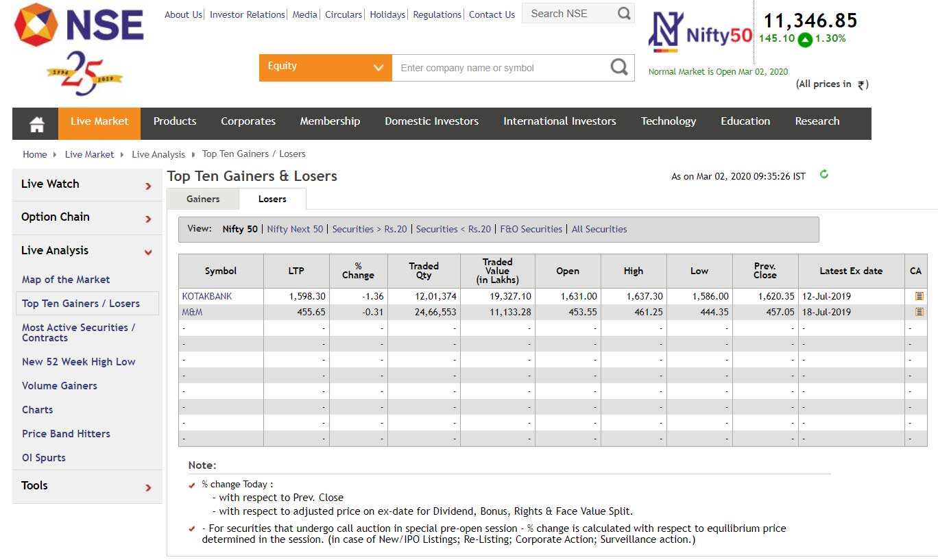
Task: Select the F&O Securities view filter
Action: pyautogui.click(x=531, y=229)
